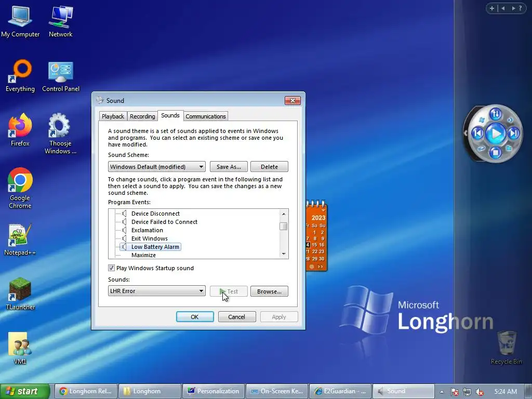Click program events scroll down arrow
Image resolution: width=532 pixels, height=399 pixels.
(284, 254)
